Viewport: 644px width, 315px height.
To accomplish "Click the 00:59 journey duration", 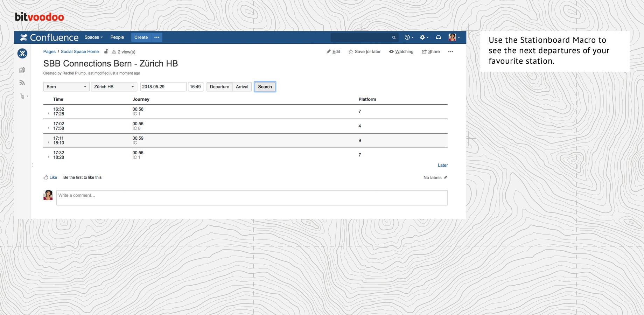I will (x=138, y=138).
